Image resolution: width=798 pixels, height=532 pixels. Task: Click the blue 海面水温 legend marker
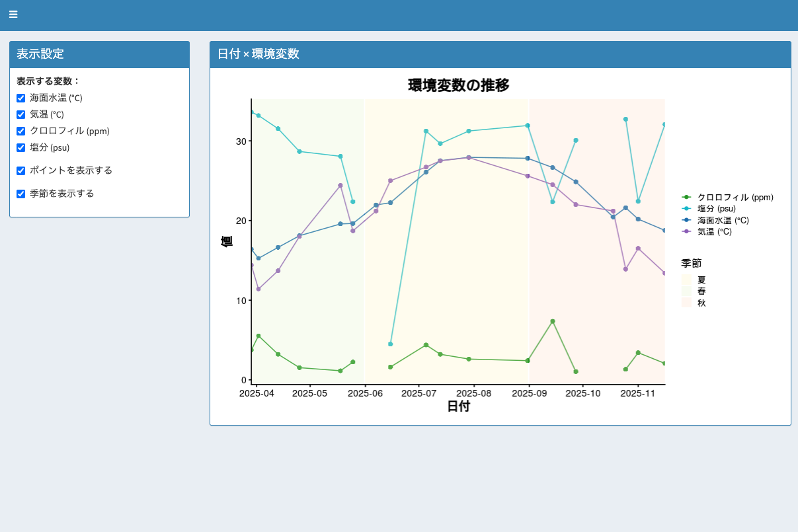click(x=686, y=220)
